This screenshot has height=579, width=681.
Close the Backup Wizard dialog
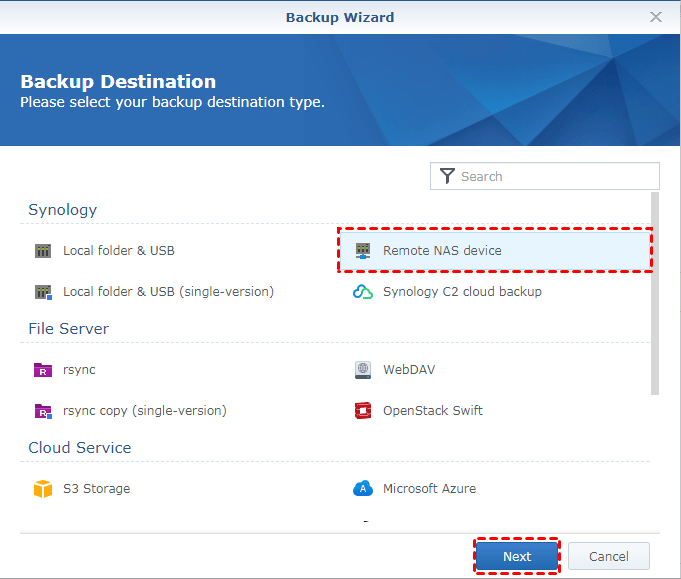[x=656, y=17]
